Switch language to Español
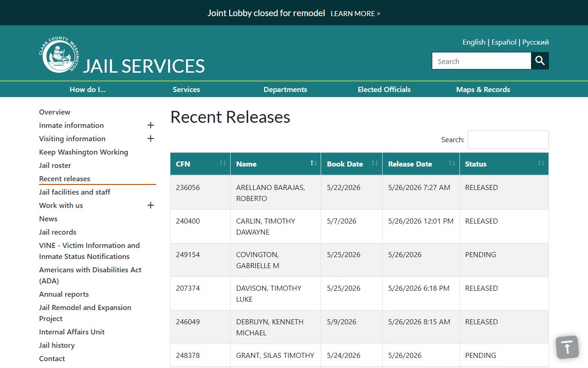The height and width of the screenshot is (368, 588). (x=504, y=42)
